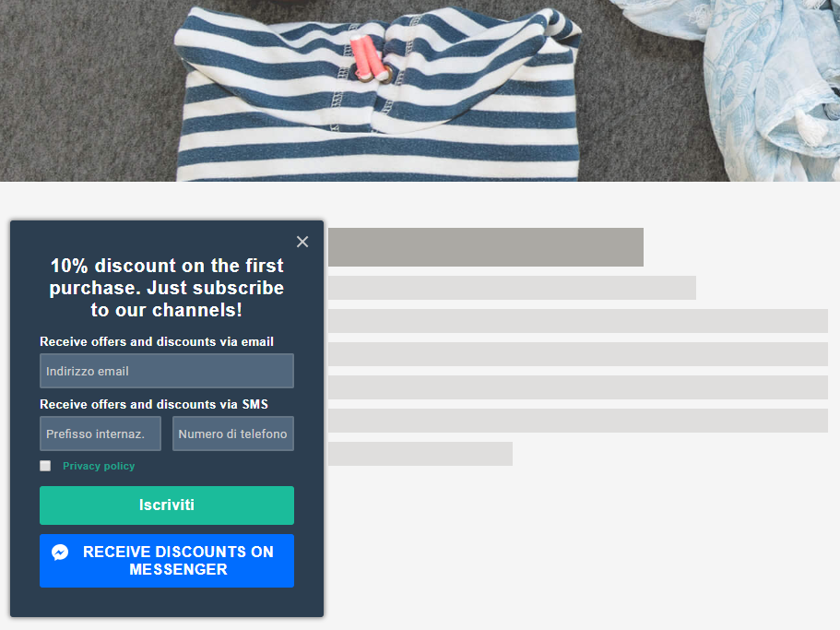Open the Privacy policy link
Image resolution: width=840 pixels, height=630 pixels.
[x=99, y=466]
